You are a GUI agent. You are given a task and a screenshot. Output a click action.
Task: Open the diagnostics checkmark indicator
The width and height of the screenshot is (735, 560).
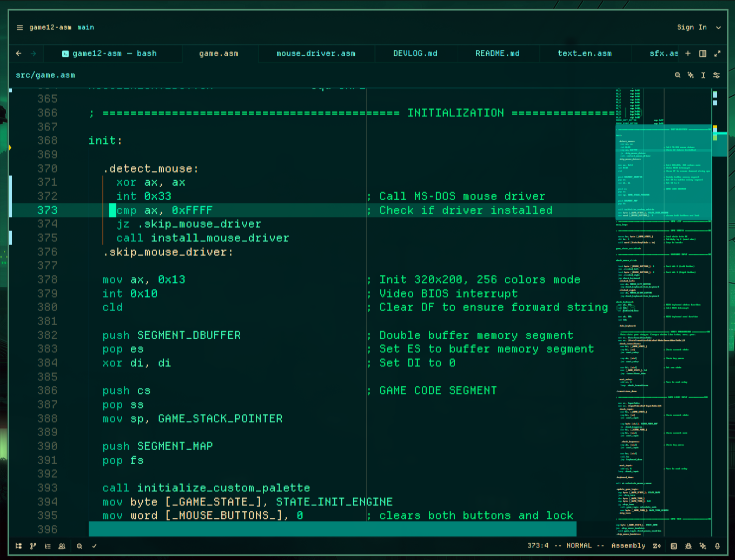pyautogui.click(x=94, y=546)
